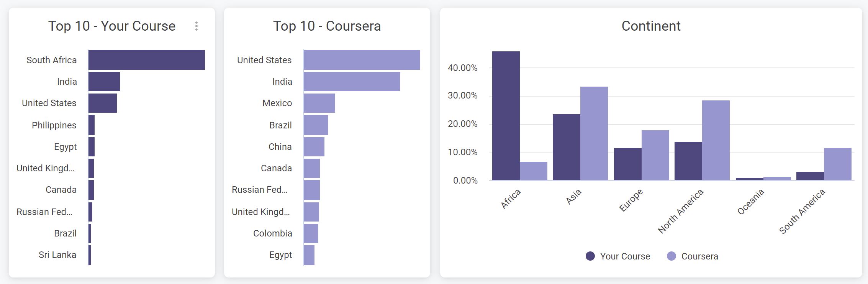This screenshot has height=284, width=868.
Task: Click the Africa Your Course column
Action: [x=506, y=116]
